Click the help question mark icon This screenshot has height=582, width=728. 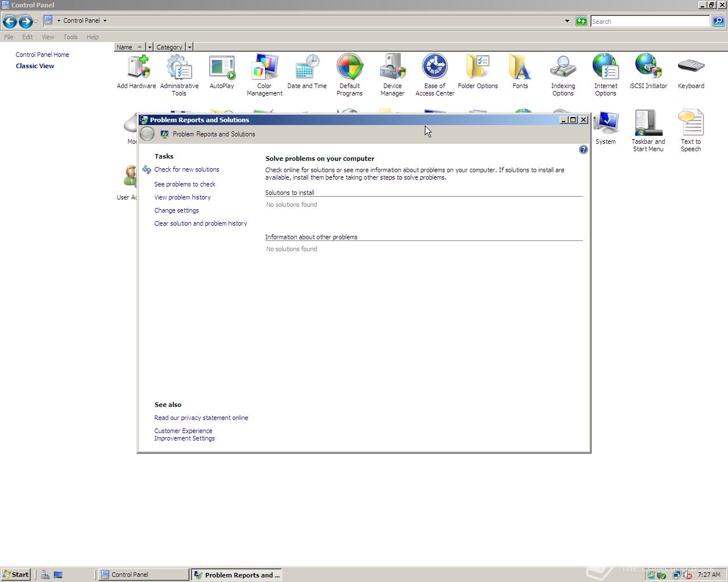[x=583, y=149]
